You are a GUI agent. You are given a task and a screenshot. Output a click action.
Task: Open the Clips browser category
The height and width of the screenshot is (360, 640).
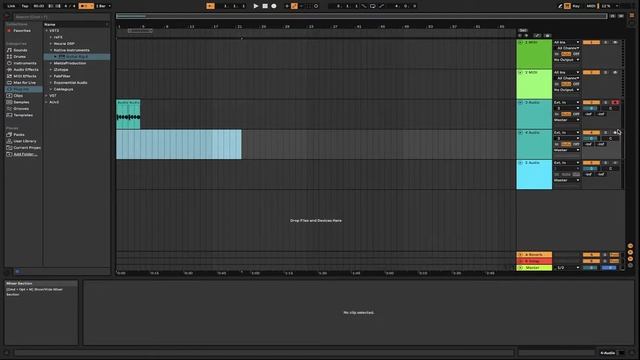[18, 96]
